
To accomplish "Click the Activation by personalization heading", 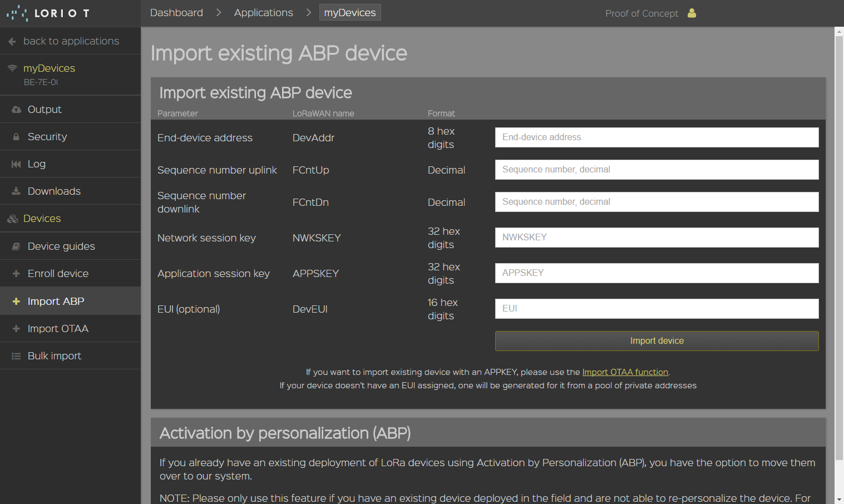I will click(285, 433).
